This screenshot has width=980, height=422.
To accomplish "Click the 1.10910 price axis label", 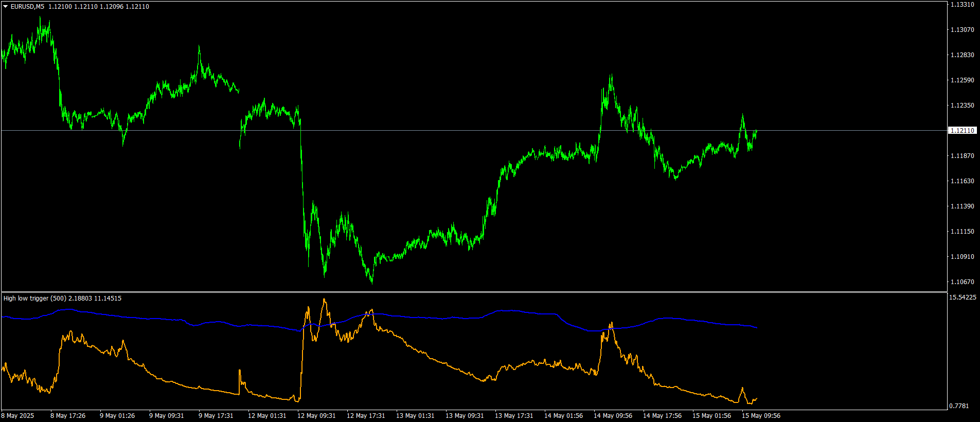I will [962, 257].
